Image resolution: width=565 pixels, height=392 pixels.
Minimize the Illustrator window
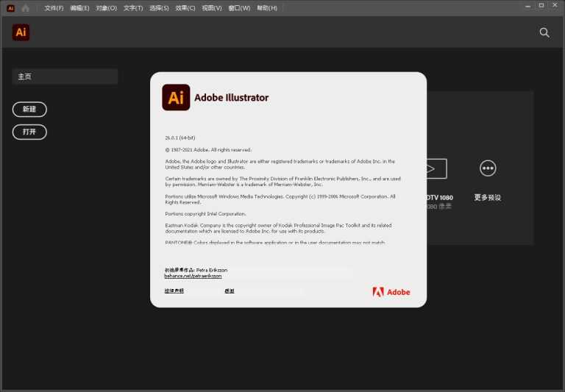coord(528,6)
